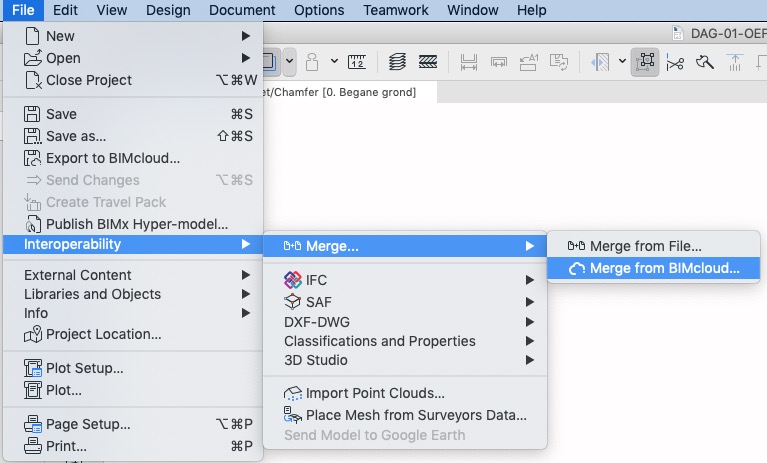
Task: Open the Design menu
Action: [x=168, y=10]
